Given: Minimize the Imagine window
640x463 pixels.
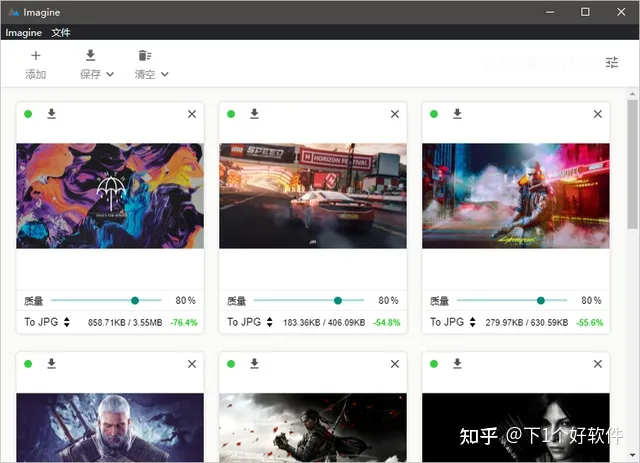Looking at the screenshot, I should [x=550, y=12].
